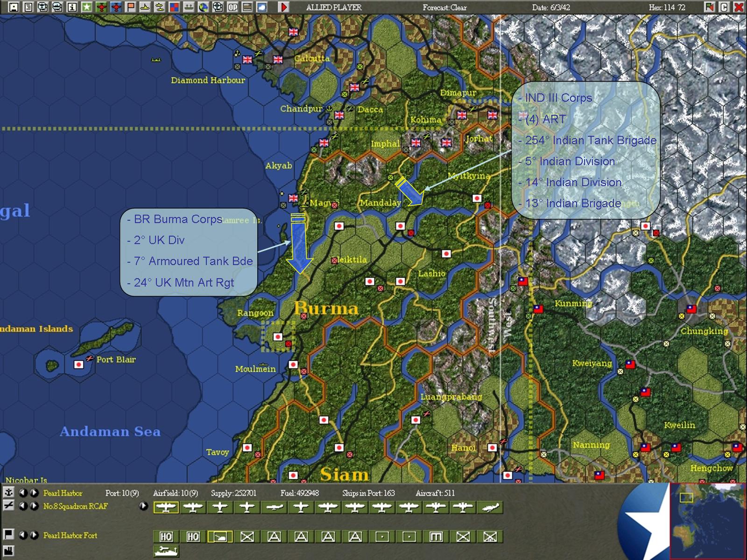Click the white star on green icon
The height and width of the screenshot is (560, 747).
pyautogui.click(x=86, y=7)
